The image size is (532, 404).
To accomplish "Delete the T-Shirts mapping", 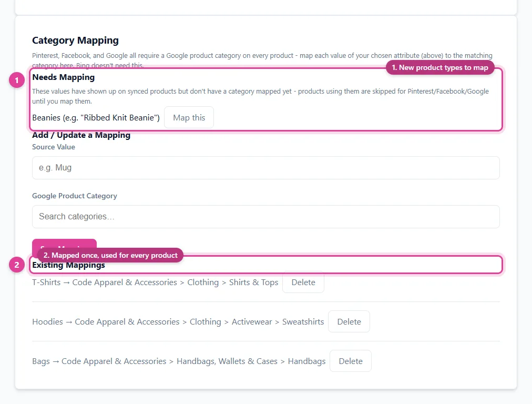I will point(303,282).
